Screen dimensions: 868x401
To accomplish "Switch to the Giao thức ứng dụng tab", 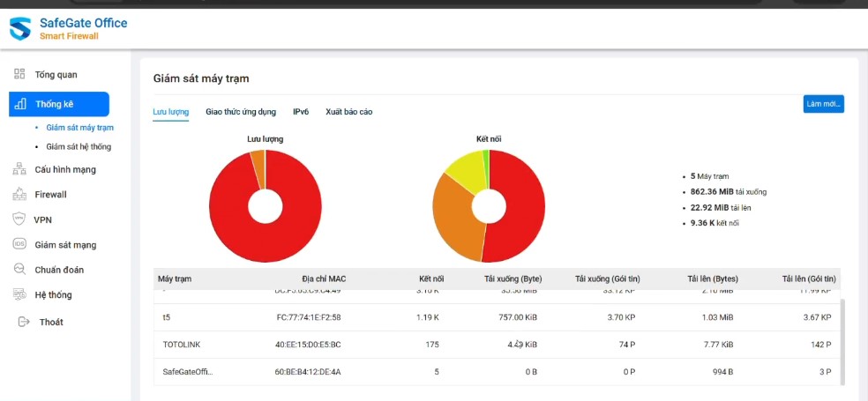I will click(x=241, y=112).
